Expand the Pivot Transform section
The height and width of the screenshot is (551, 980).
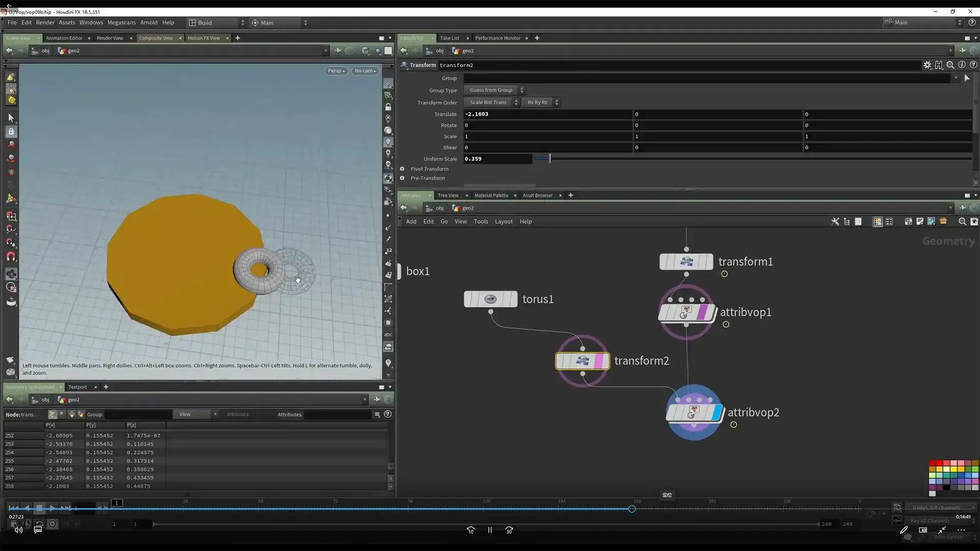tap(402, 169)
